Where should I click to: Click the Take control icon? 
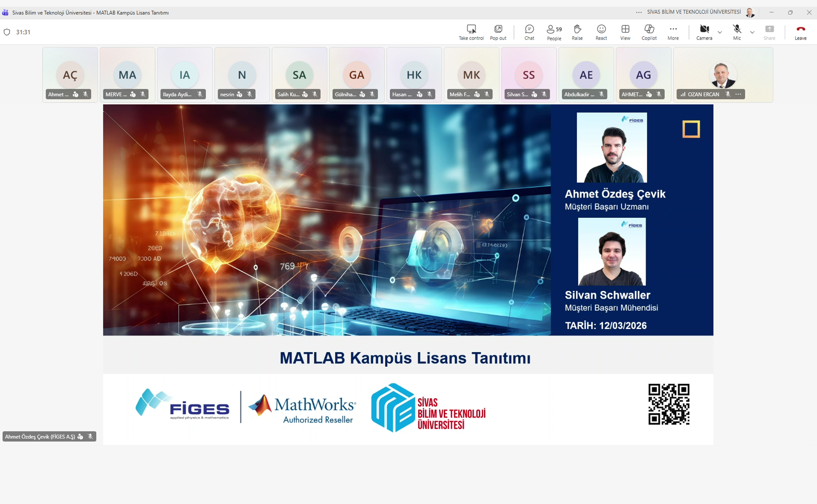click(x=471, y=29)
